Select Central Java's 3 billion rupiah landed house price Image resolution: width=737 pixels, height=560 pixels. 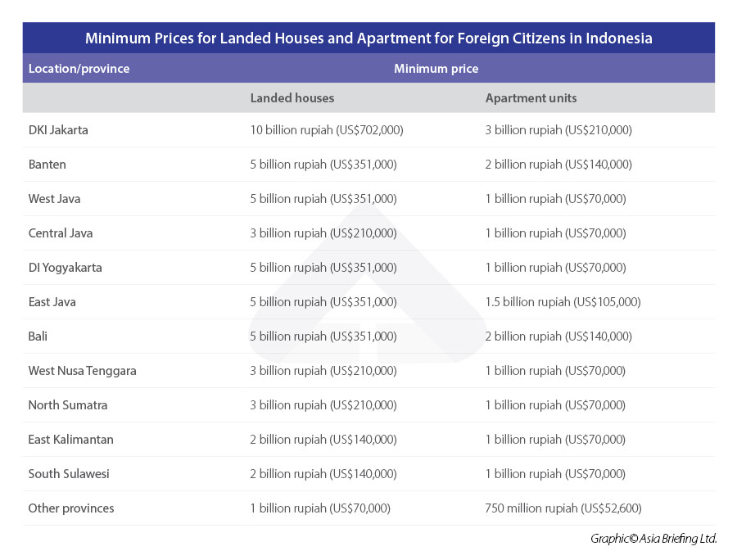[323, 233]
